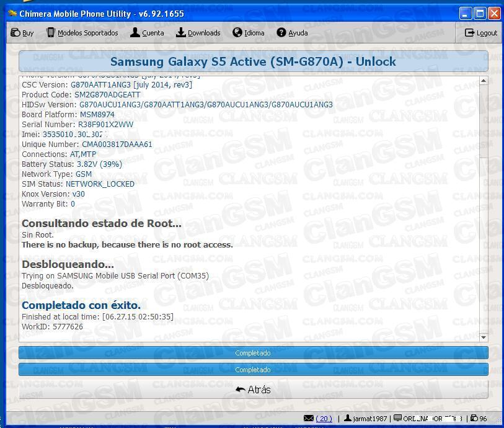Click "Trying on SAMSUNG Mobile USB Serial Port (COM35)"

tap(115, 276)
